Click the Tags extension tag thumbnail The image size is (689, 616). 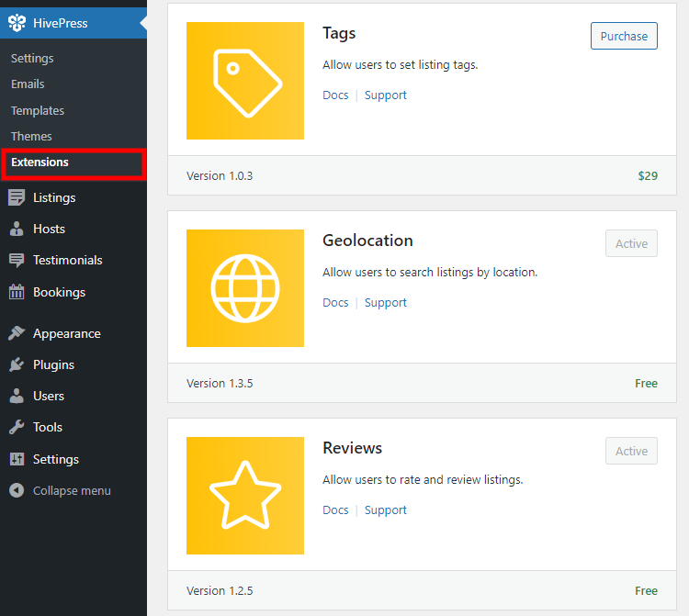(245, 81)
